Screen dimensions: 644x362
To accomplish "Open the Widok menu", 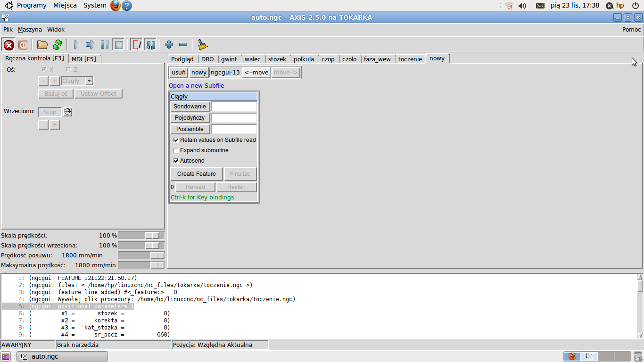I will tap(56, 29).
